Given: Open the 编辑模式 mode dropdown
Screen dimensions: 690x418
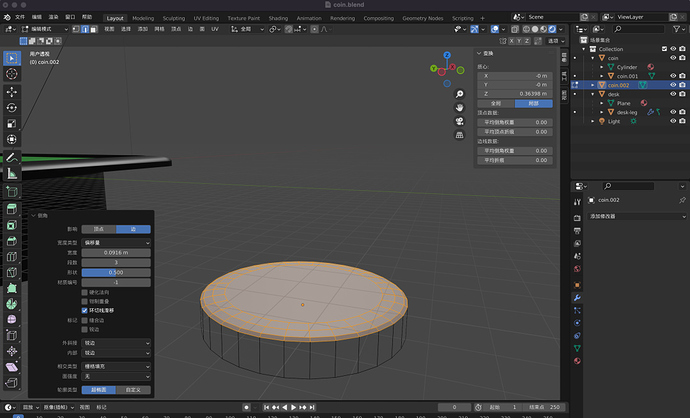Looking at the screenshot, I should (43, 30).
